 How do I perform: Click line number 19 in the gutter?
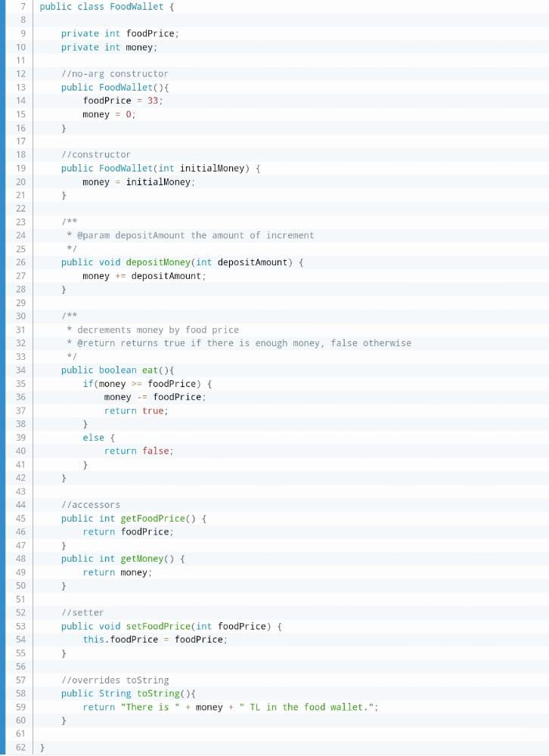(20, 169)
